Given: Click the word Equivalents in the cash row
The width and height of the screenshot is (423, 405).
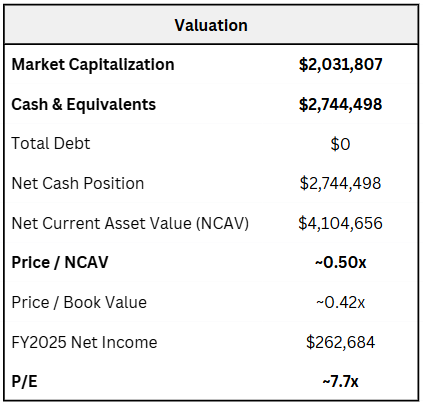Looking at the screenshot, I should point(111,104).
